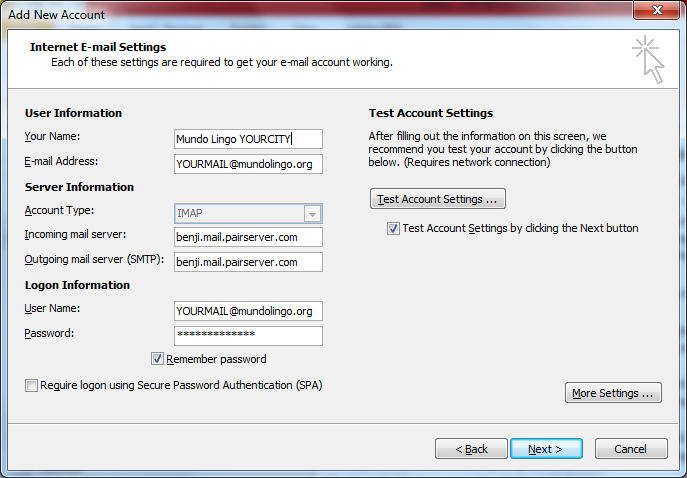
Task: Uncheck Test Account Settings by clicking Next
Action: 393,228
